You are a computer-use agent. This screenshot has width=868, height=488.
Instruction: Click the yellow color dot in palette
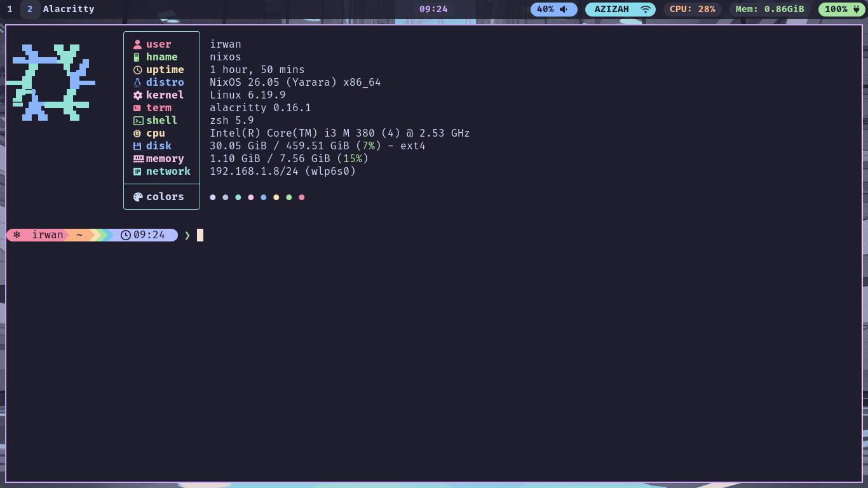coord(276,198)
